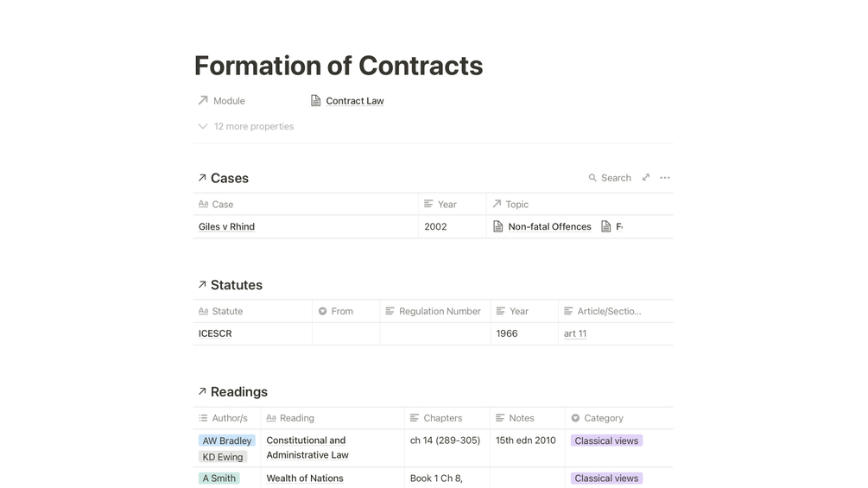This screenshot has height=488, width=868.
Task: Click the AW Bradley author tag
Action: click(227, 440)
